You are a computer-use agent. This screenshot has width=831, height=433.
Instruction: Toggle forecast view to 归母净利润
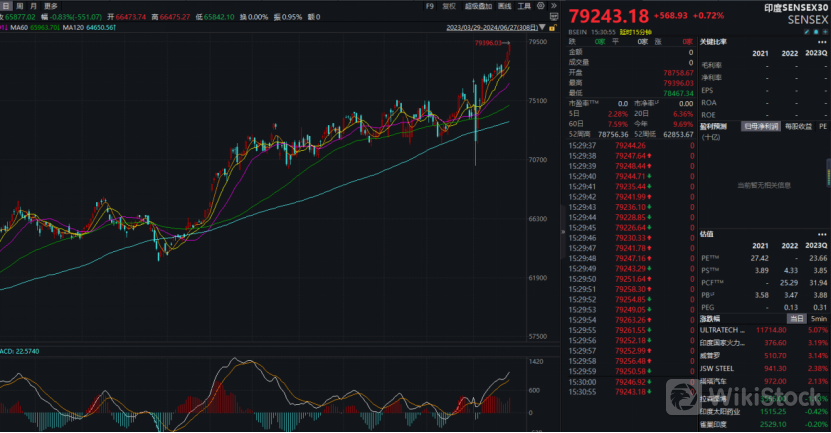pyautogui.click(x=759, y=125)
